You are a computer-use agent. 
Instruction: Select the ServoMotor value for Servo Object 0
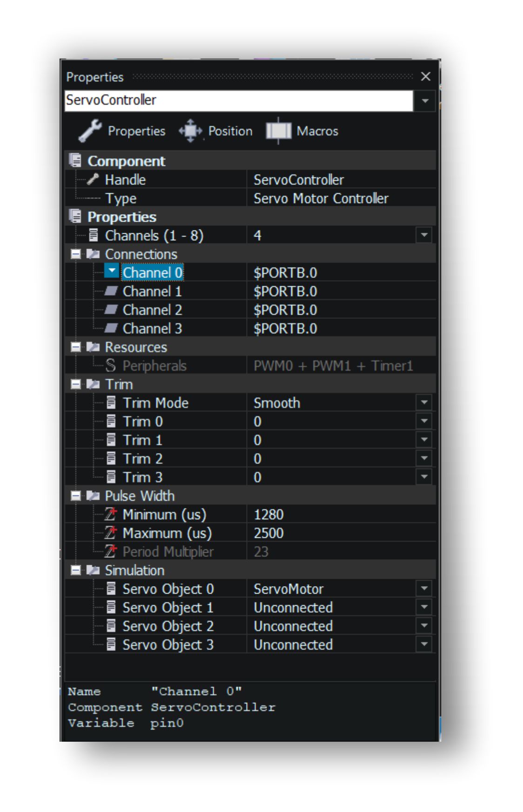pyautogui.click(x=288, y=589)
